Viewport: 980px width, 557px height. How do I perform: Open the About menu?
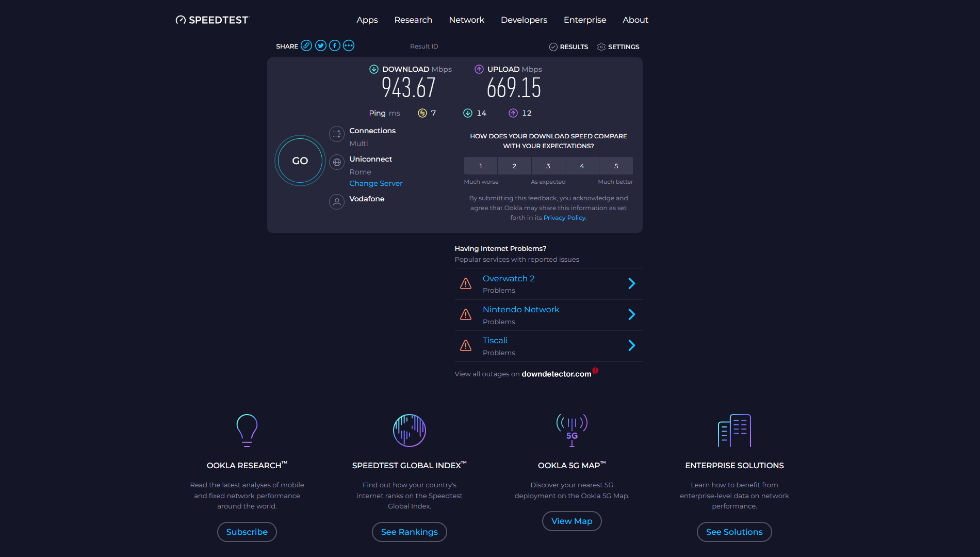coord(635,20)
